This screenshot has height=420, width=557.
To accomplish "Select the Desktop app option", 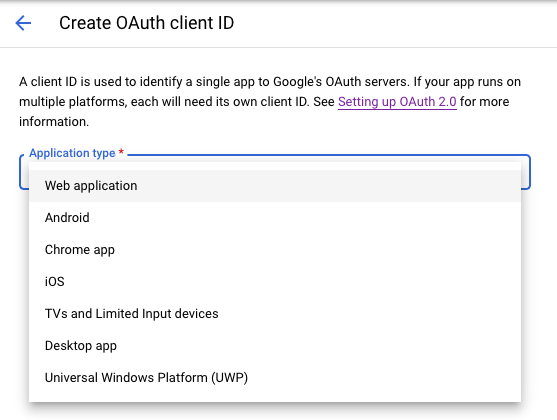I will point(275,346).
